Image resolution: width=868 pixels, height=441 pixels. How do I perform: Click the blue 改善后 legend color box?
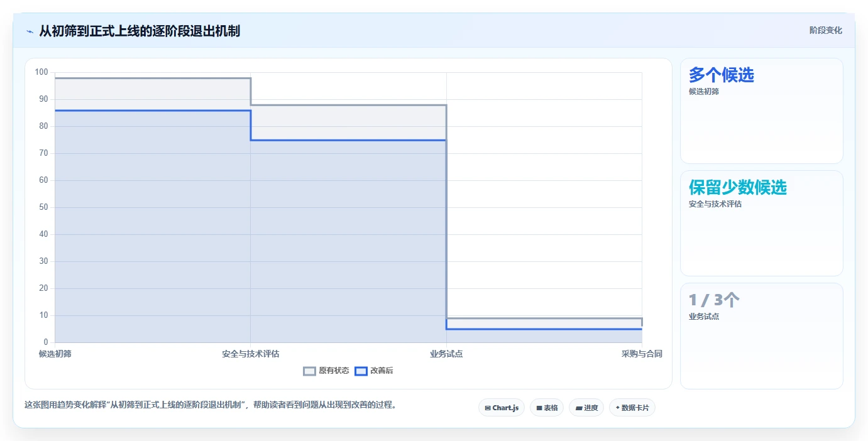pyautogui.click(x=361, y=371)
